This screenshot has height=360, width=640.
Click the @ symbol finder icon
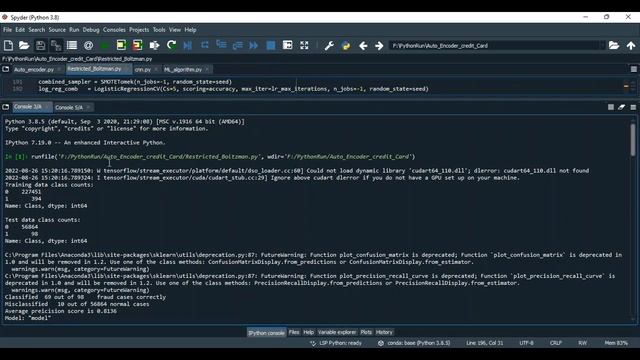[x=88, y=45]
